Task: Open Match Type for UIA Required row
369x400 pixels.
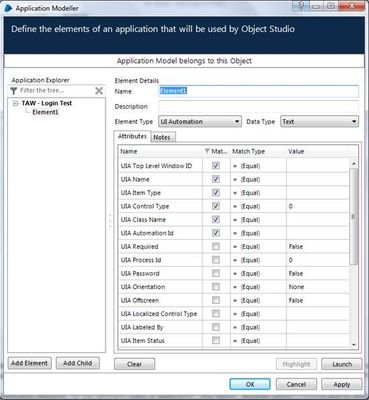Action: click(x=258, y=247)
